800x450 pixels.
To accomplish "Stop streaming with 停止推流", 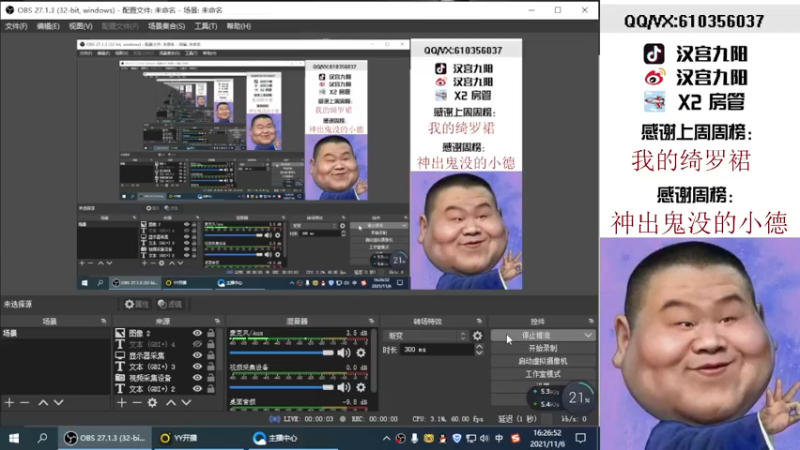I will click(537, 336).
